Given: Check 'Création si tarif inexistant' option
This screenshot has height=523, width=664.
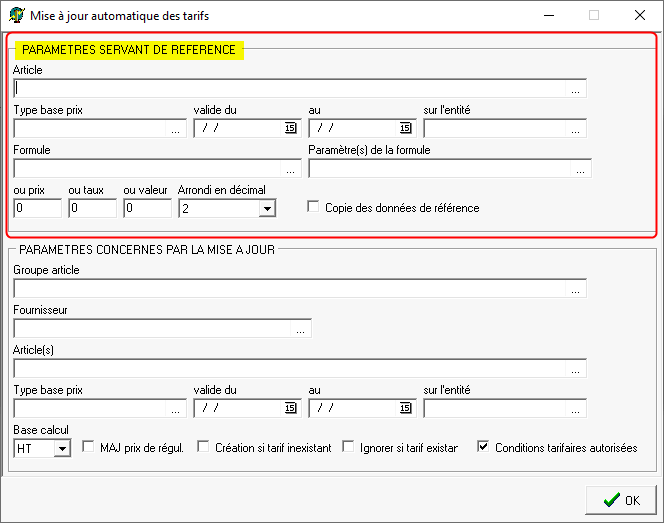Looking at the screenshot, I should [x=204, y=448].
